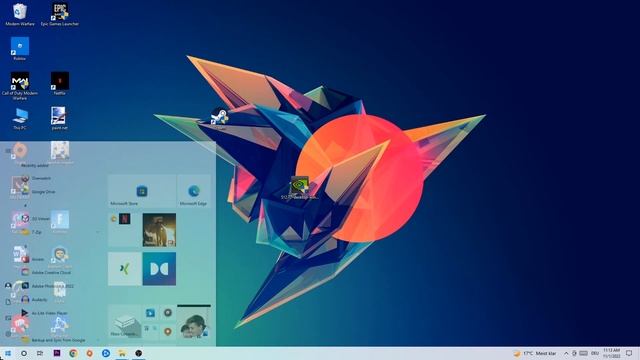640x360 pixels.
Task: Open the Xing tile in Start menu
Action: point(124,269)
